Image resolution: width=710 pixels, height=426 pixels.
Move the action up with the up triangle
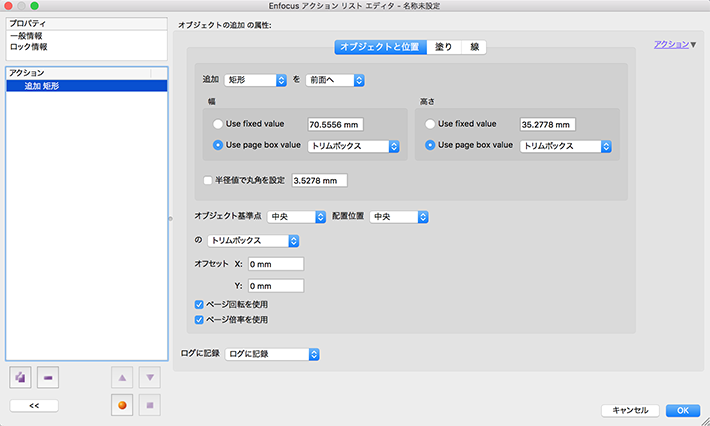[x=122, y=377]
